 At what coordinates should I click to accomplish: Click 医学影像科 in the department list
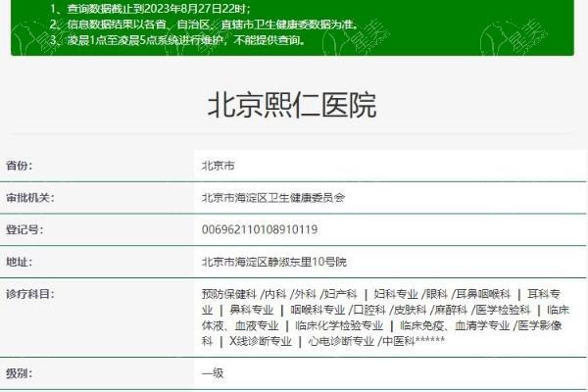click(x=541, y=325)
